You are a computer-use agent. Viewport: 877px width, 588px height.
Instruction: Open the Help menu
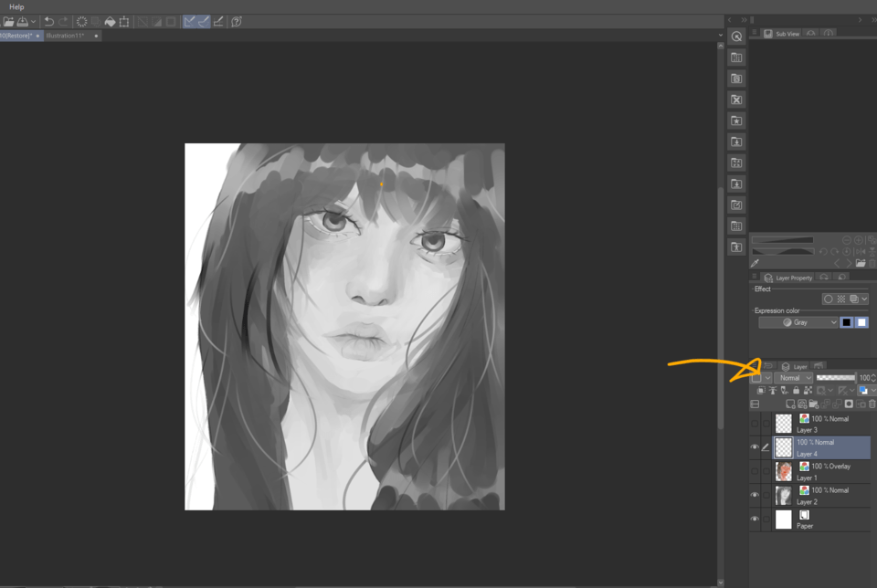[16, 6]
